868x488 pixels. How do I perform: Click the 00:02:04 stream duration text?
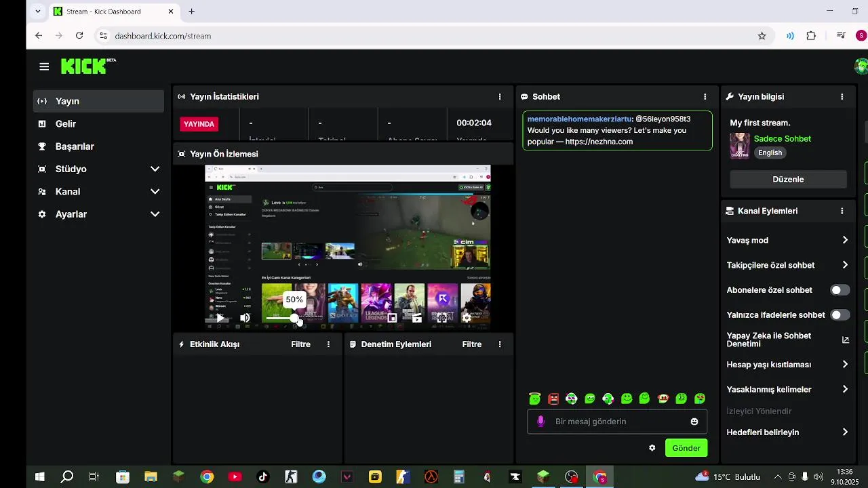point(474,123)
